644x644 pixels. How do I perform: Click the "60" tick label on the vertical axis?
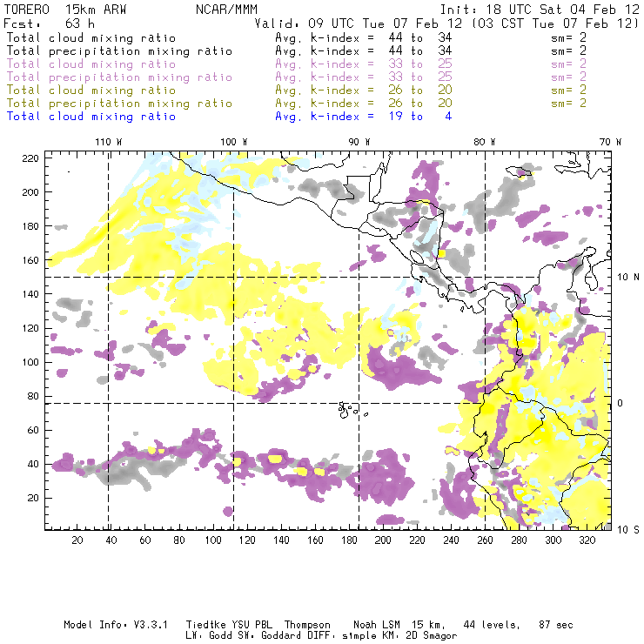pyautogui.click(x=33, y=430)
